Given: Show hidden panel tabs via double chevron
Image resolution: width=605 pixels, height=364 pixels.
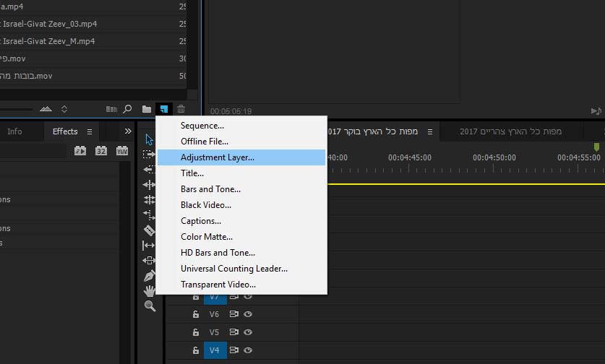Looking at the screenshot, I should pos(128,131).
